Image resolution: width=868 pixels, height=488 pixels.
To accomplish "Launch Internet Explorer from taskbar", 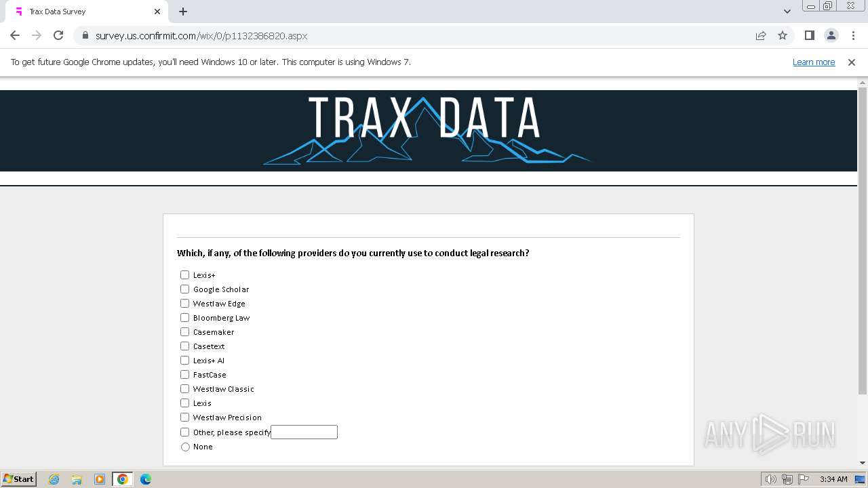I will click(54, 479).
